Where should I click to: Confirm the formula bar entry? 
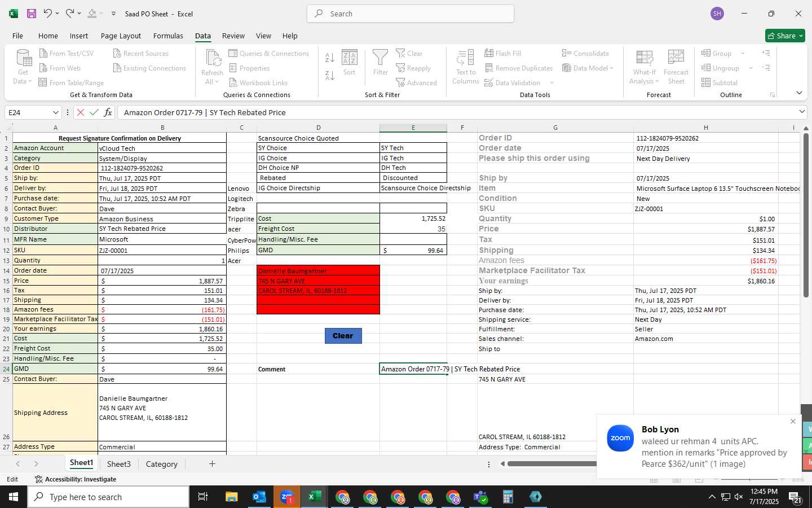tap(94, 112)
